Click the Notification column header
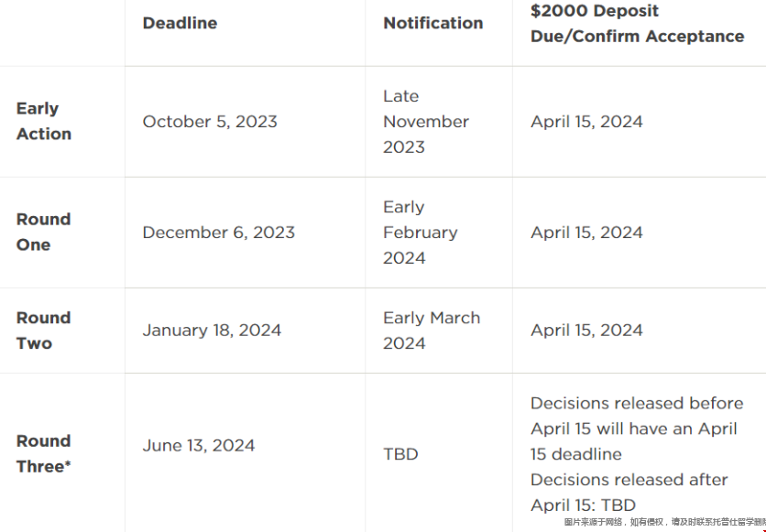The image size is (766, 532). point(432,23)
